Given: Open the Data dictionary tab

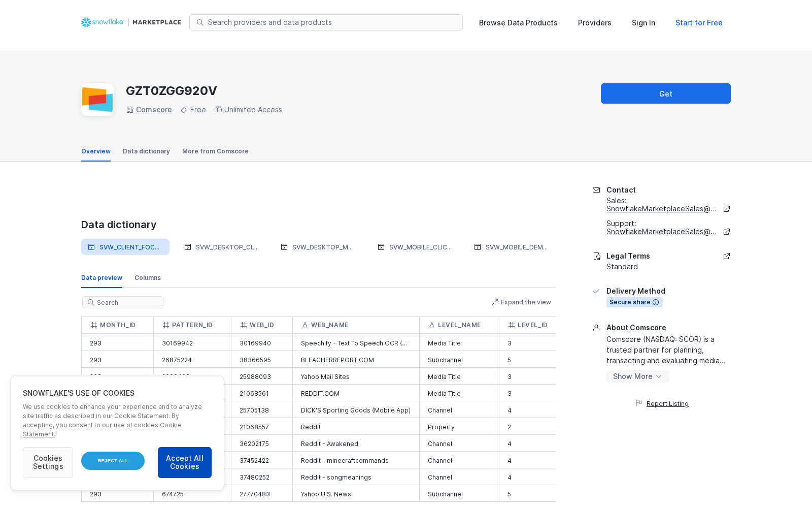Looking at the screenshot, I should (x=146, y=151).
